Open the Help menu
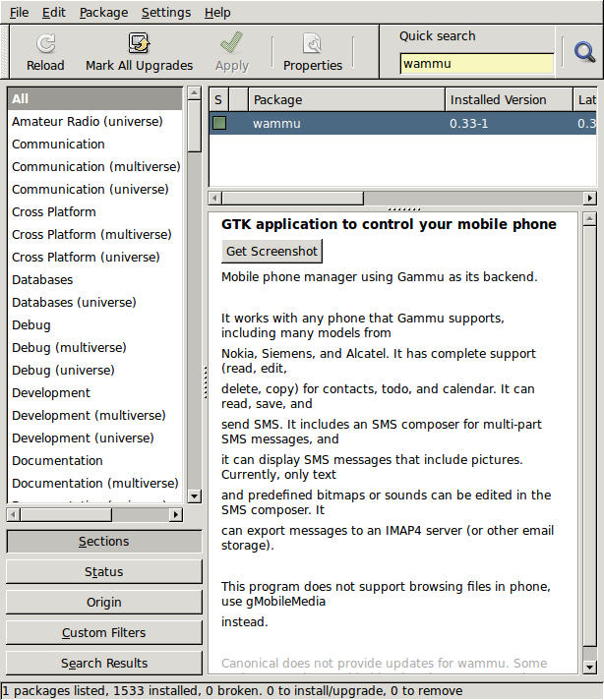The width and height of the screenshot is (604, 700). coord(217,12)
